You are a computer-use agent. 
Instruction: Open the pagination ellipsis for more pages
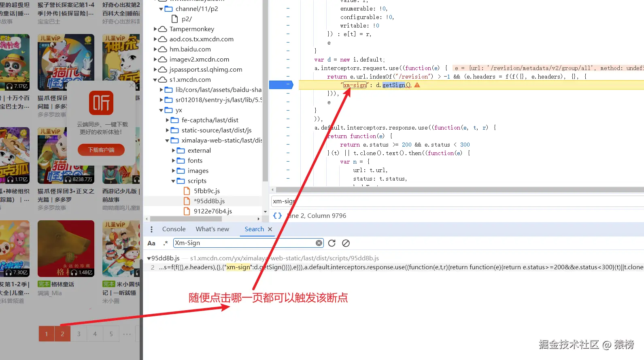point(127,334)
